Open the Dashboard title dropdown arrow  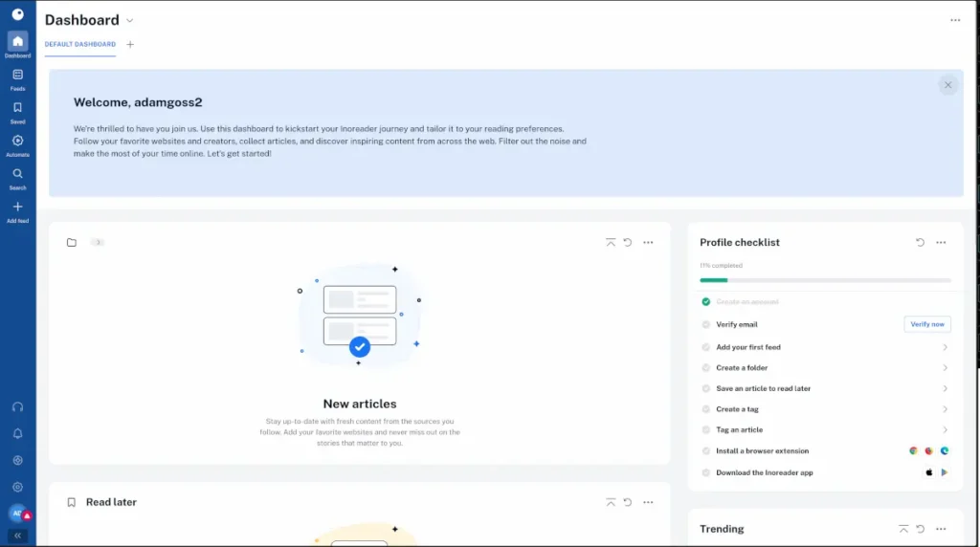[129, 21]
